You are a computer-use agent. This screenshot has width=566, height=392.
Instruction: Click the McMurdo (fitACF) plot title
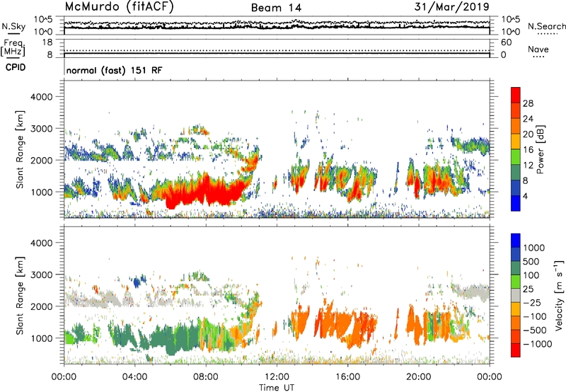(x=119, y=7)
